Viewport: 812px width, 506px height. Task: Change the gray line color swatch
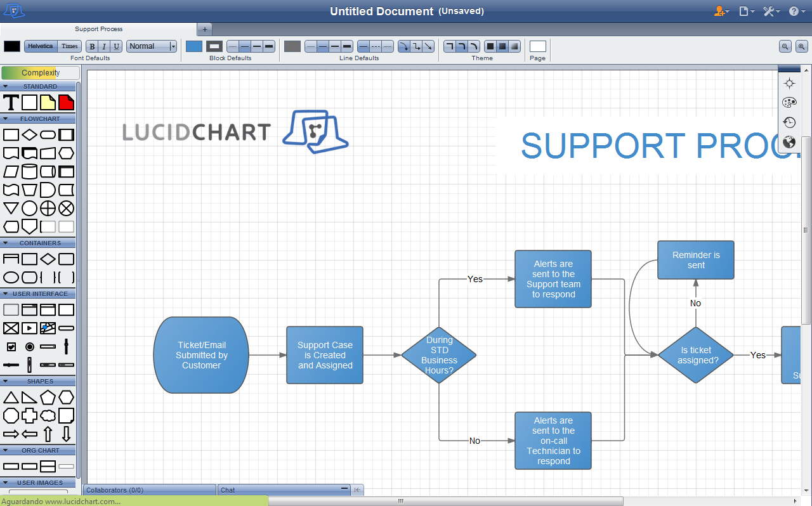tap(292, 46)
